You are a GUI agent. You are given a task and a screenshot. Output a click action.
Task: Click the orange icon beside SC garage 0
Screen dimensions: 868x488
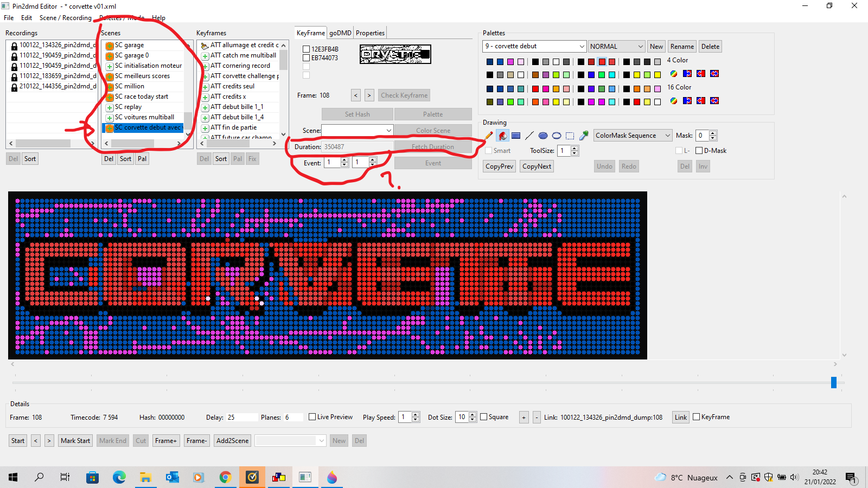pos(110,56)
